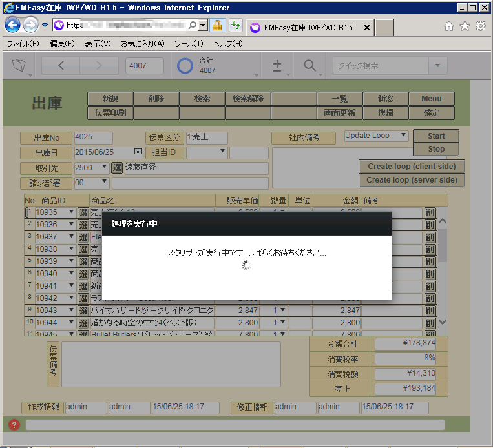The image size is (493, 448).
Task: Open the ヘルプ(H) menu
Action: 228,44
